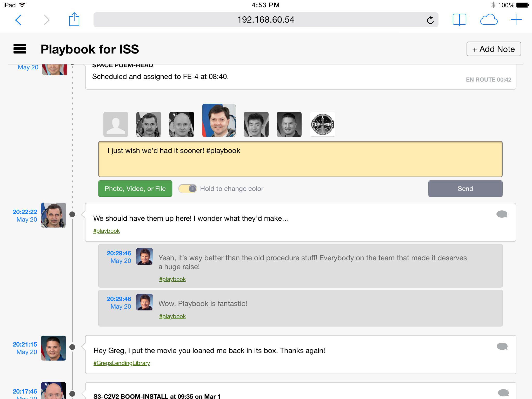The image size is (532, 399).
Task: Click the Scheduled and assigned to FE-4 text
Action: coord(160,77)
